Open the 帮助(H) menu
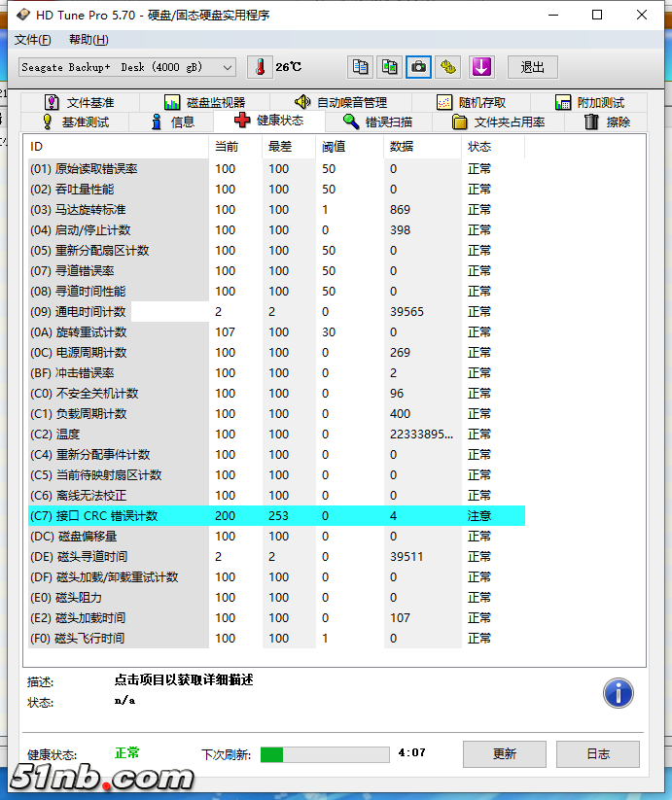The image size is (672, 800). 88,40
